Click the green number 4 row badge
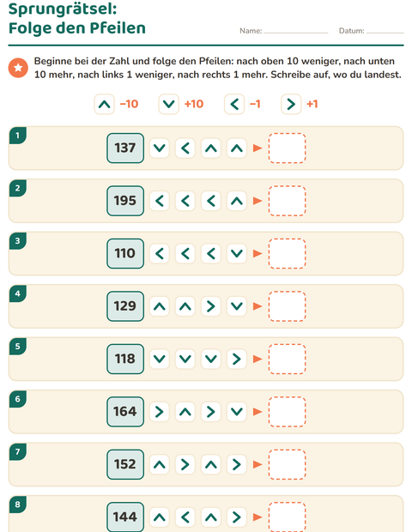The width and height of the screenshot is (412, 532). point(18,293)
